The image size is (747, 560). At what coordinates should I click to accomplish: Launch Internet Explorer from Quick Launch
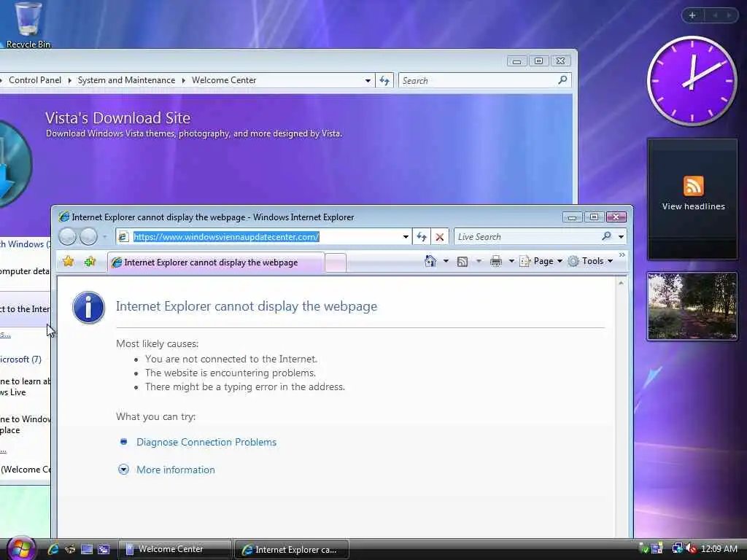click(x=53, y=549)
